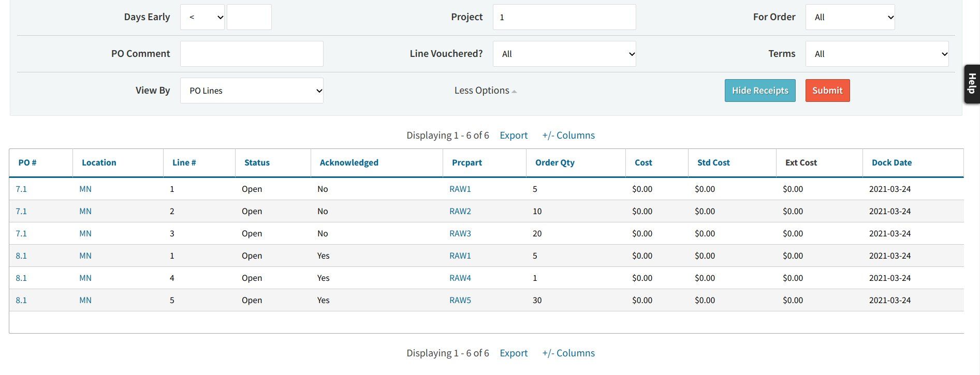
Task: Collapse filters with Less Options
Action: (485, 91)
